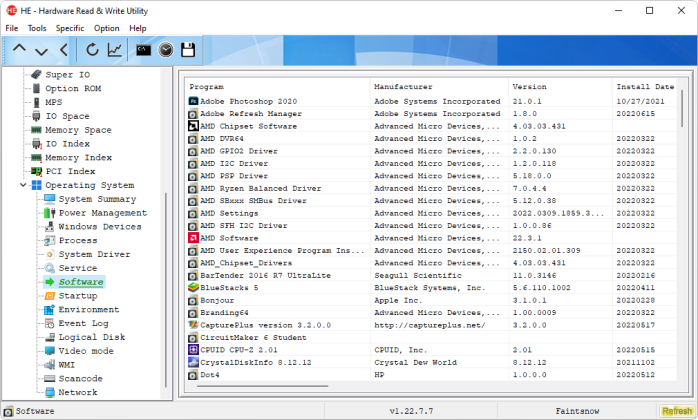Click the Super IO chip icon
The width and height of the screenshot is (698, 420).
[x=37, y=74]
